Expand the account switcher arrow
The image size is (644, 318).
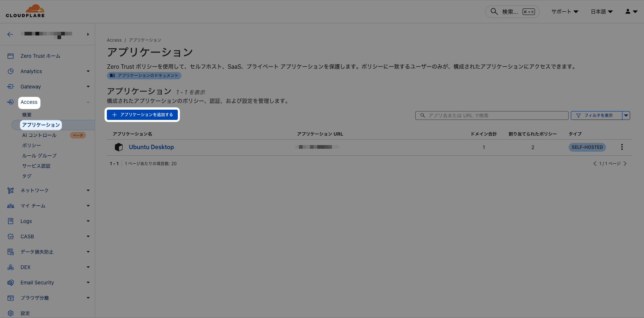pos(88,34)
